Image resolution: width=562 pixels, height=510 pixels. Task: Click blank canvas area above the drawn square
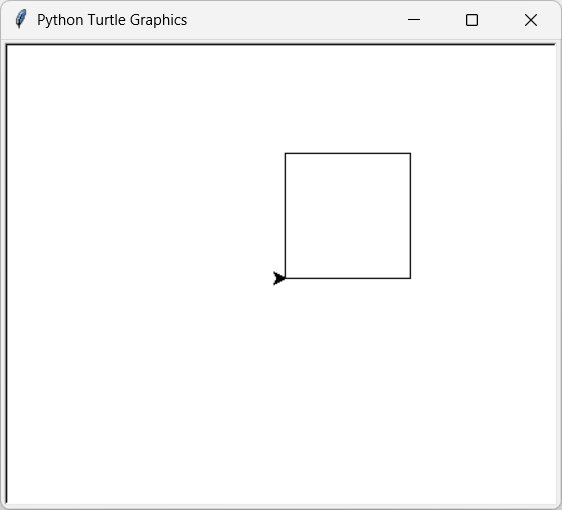tap(348, 99)
